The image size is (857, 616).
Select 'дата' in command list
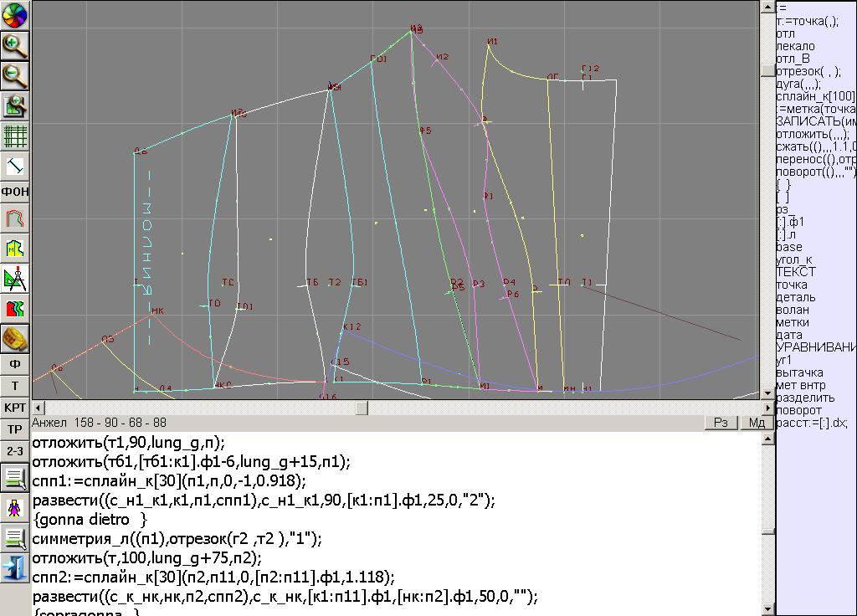pos(790,335)
